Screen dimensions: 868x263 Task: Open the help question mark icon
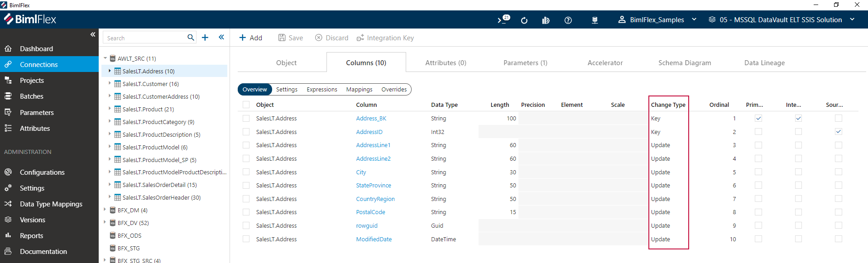[x=568, y=20]
